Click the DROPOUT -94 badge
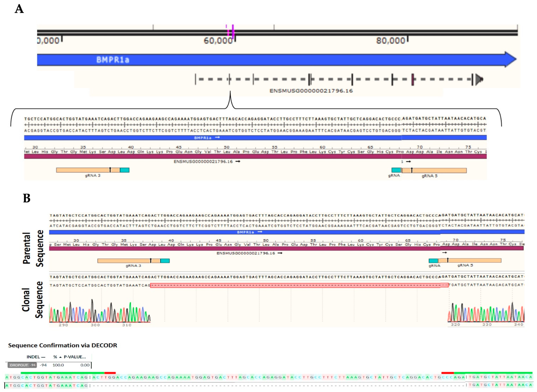 22,365
